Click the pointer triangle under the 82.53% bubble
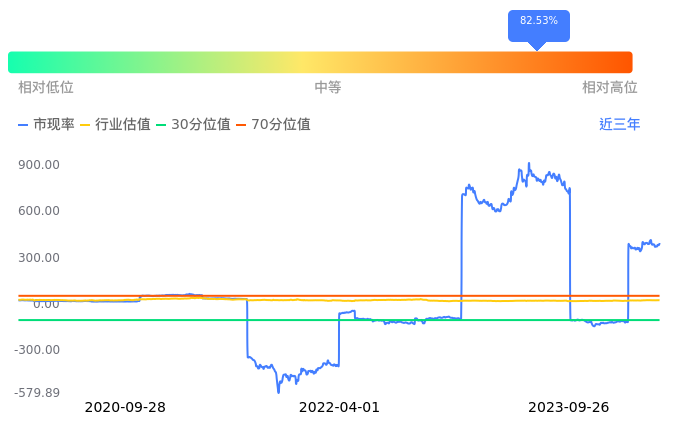Image resolution: width=686 pixels, height=442 pixels. click(x=537, y=45)
